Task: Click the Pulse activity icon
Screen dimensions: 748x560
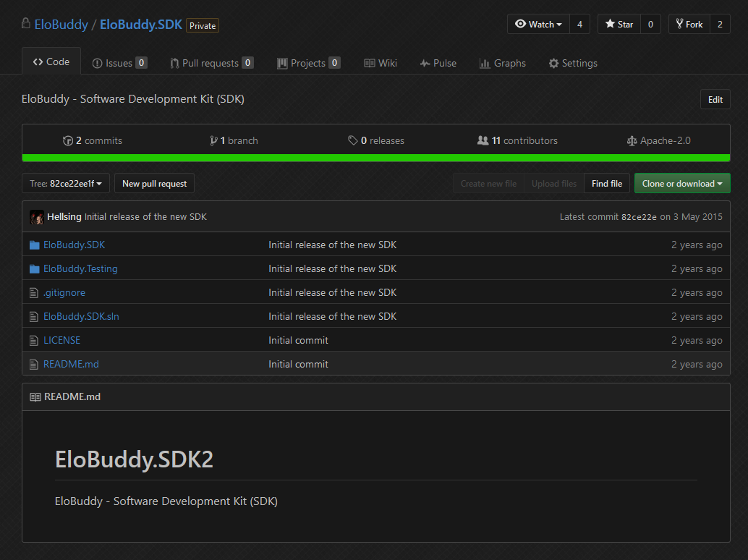Action: coord(425,64)
